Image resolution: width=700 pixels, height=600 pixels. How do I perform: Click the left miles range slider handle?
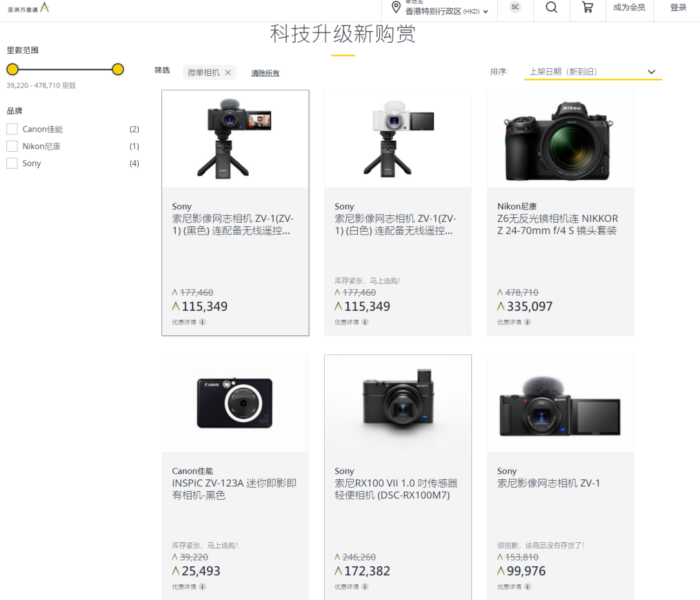(x=12, y=69)
